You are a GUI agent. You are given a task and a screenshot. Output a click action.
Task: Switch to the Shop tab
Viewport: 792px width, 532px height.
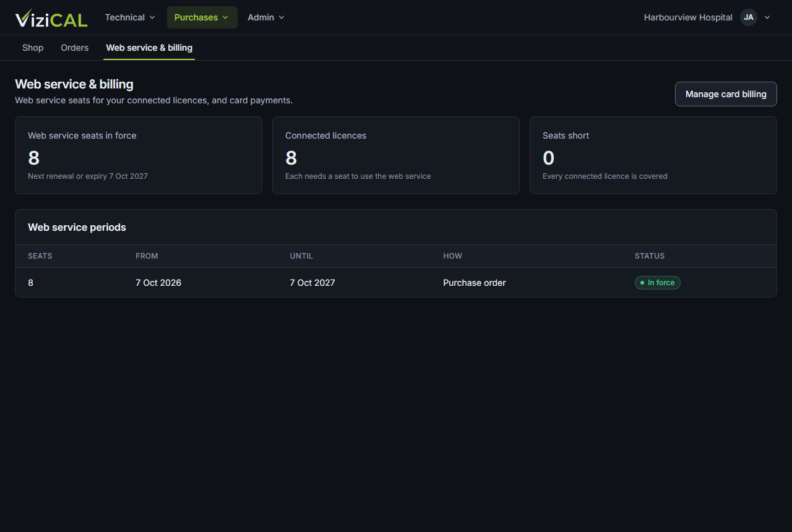(33, 48)
